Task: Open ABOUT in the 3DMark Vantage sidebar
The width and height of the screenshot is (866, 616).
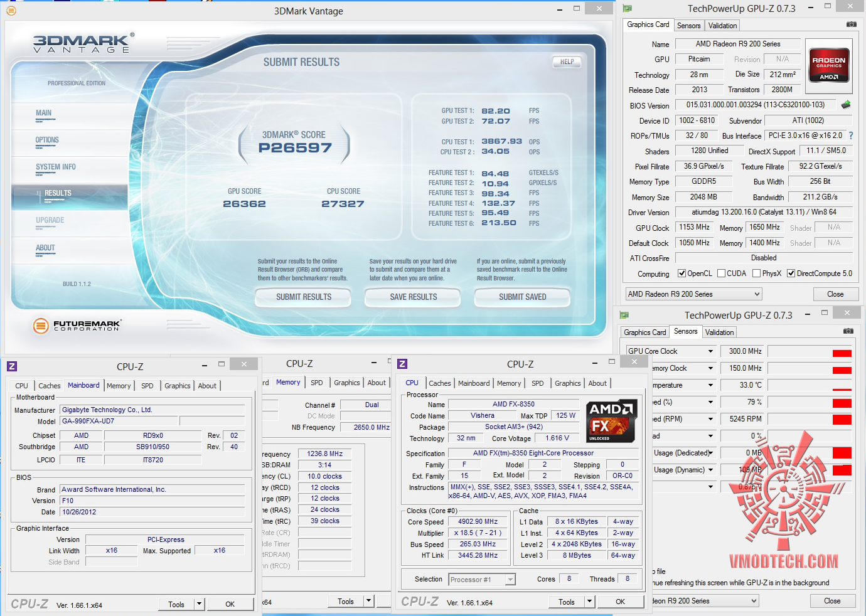Action: 45,248
